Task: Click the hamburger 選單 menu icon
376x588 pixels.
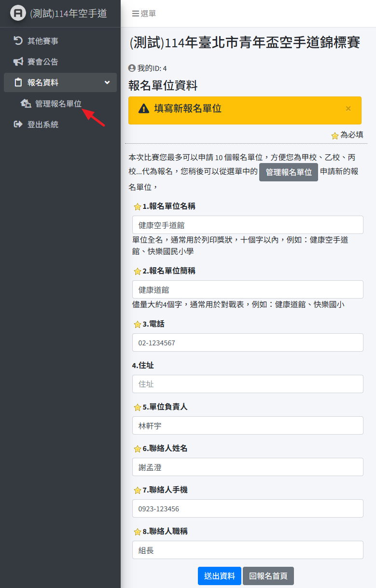Action: pos(136,14)
